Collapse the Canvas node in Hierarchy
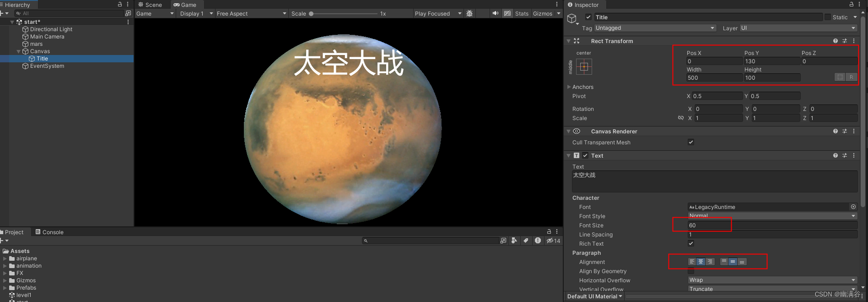 tap(19, 51)
